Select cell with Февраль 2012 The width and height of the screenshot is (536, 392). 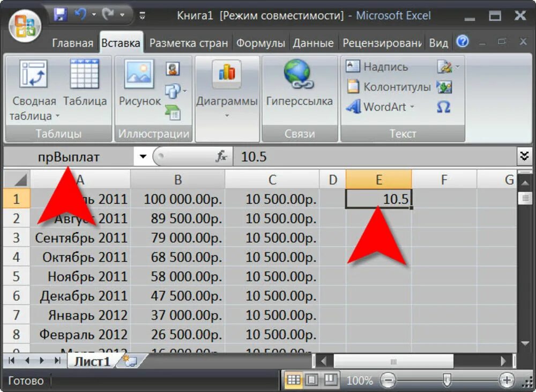point(80,334)
